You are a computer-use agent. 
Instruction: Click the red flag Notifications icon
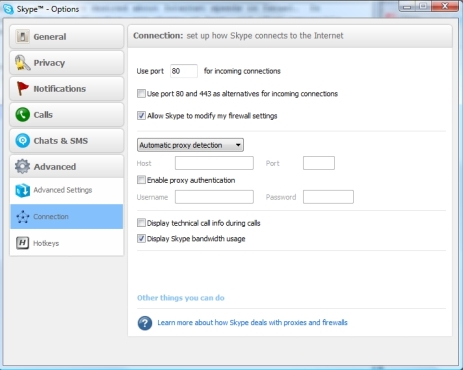[22, 89]
